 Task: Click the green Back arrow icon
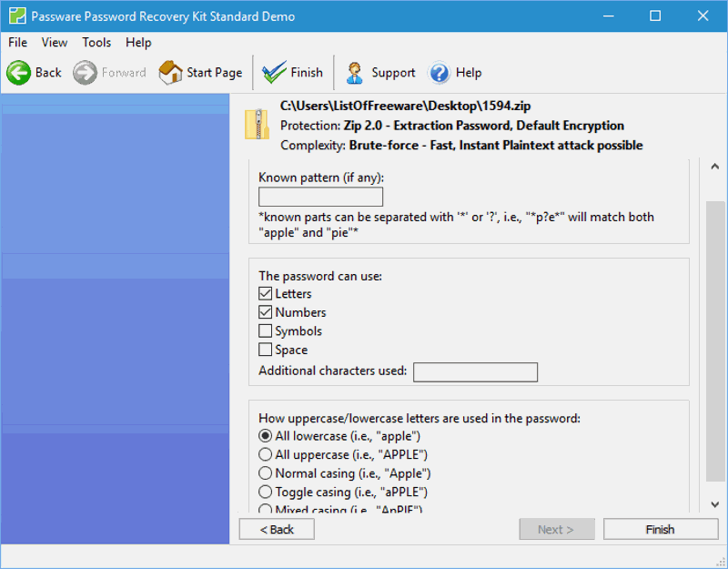tap(18, 73)
